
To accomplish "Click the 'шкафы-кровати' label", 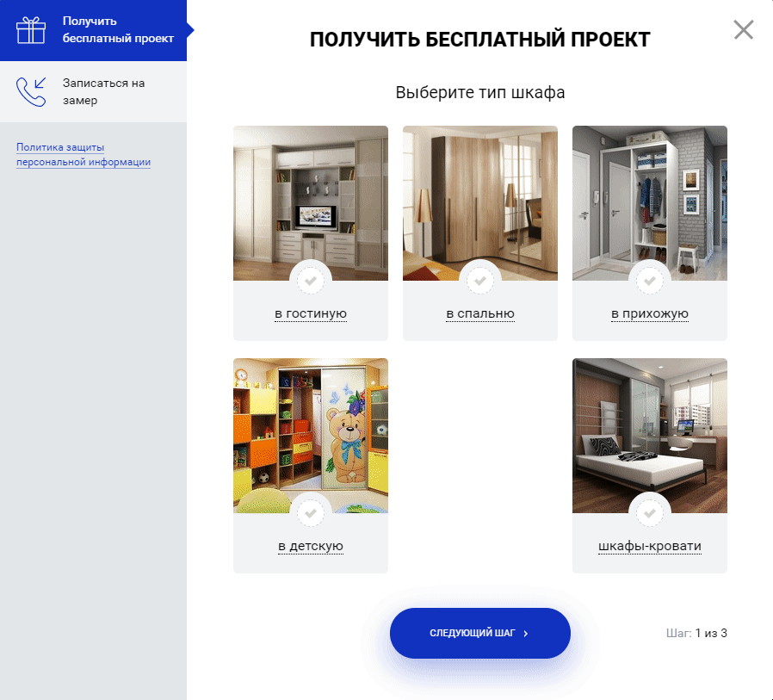I will click(x=650, y=546).
